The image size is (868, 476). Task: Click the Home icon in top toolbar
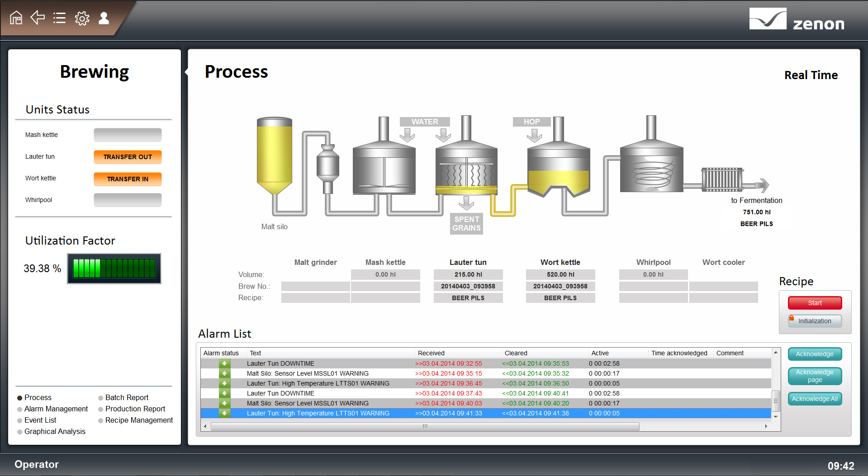click(x=16, y=18)
